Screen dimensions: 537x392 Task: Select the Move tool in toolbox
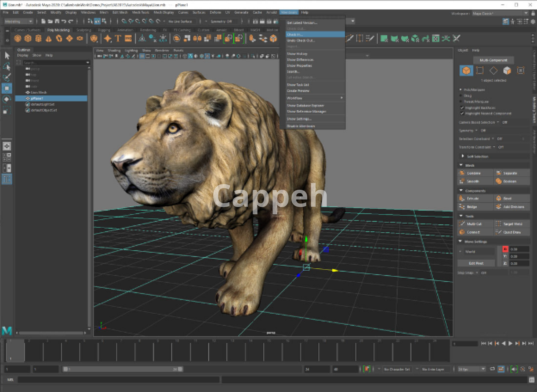coord(7,89)
